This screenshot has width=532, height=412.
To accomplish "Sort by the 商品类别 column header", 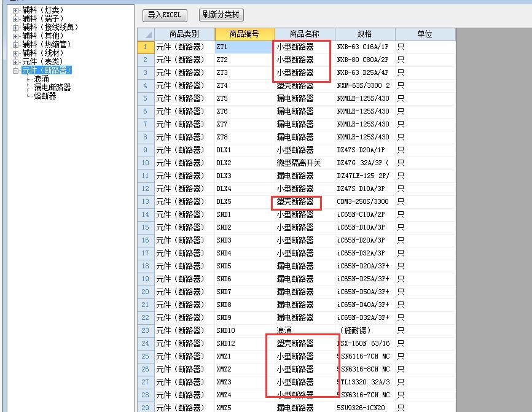I will (184, 34).
